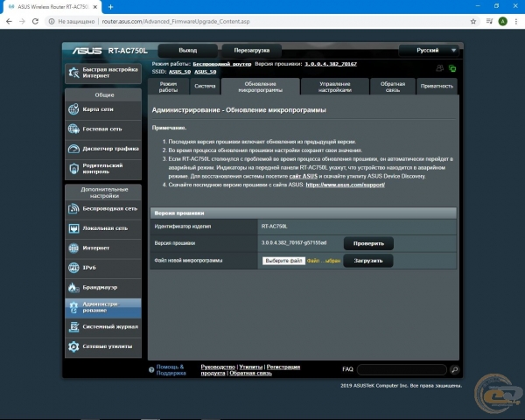
Task: Click the Утилиты footer link
Action: click(x=251, y=367)
